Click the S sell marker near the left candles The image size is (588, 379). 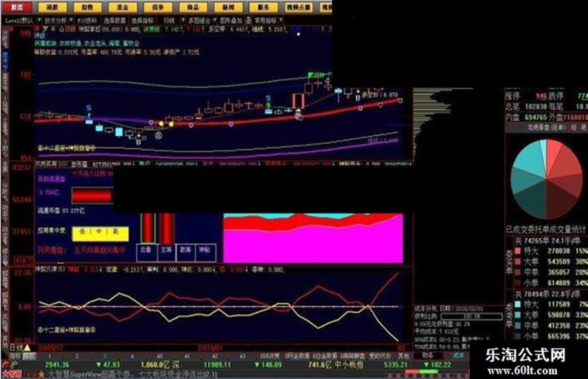pos(89,108)
